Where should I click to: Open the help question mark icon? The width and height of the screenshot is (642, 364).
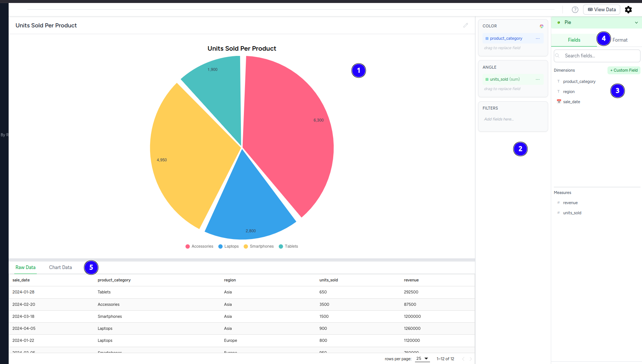tap(575, 10)
